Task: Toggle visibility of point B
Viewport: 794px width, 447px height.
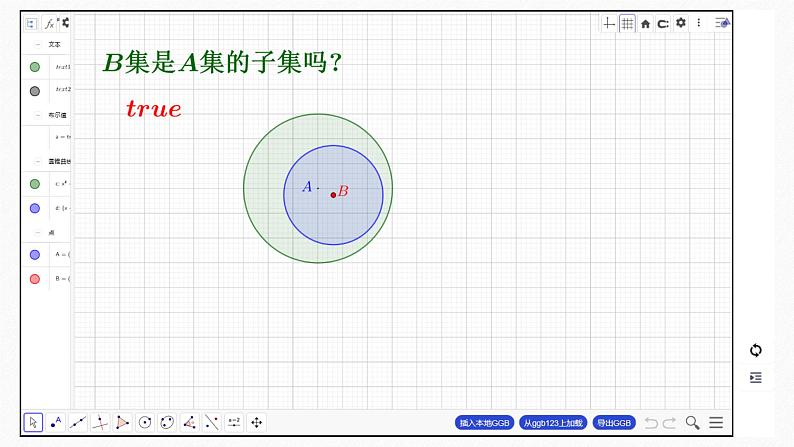Action: 35,279
